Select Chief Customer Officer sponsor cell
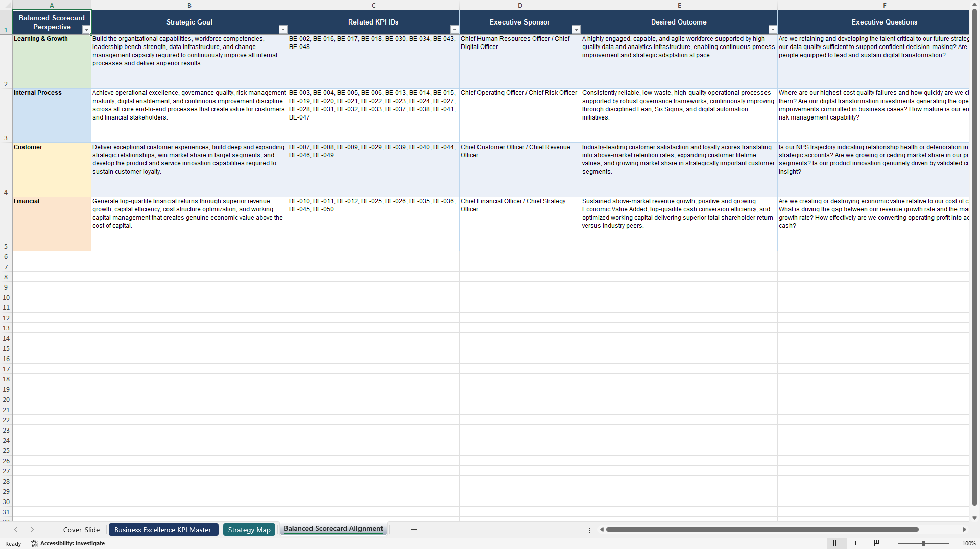Screen dimensions: 980x549 [520, 170]
